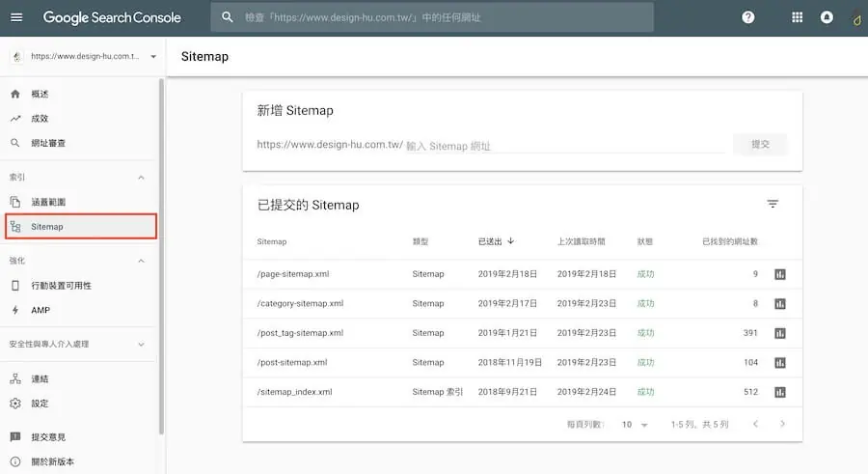Click the sort arrow beside 已送出 column
The width and height of the screenshot is (868, 474).
pyautogui.click(x=511, y=241)
